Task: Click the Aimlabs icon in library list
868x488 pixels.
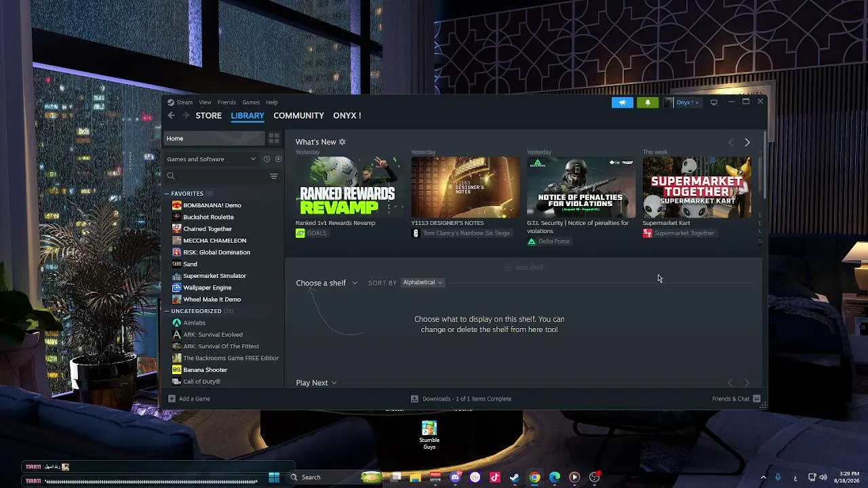Action: click(x=176, y=323)
